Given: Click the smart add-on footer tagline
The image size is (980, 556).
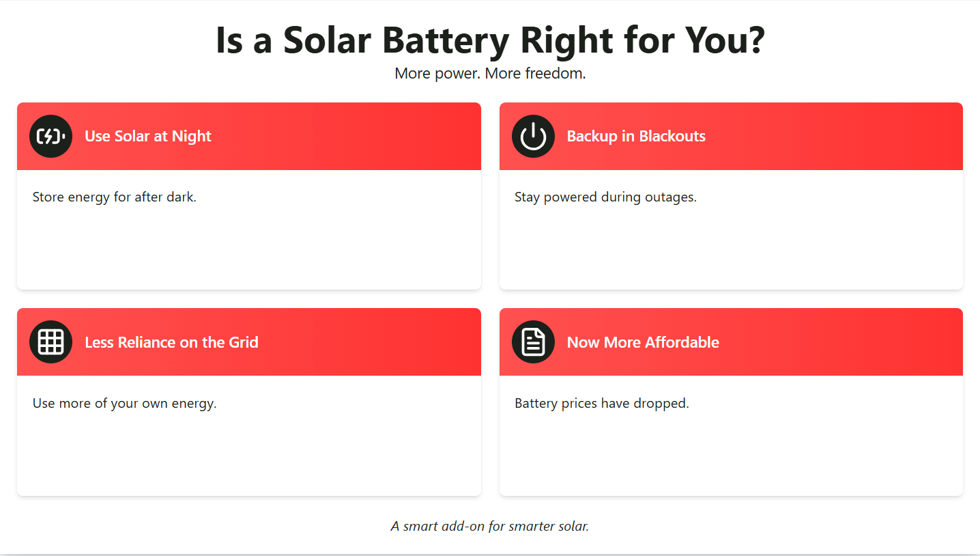Looking at the screenshot, I should point(490,526).
